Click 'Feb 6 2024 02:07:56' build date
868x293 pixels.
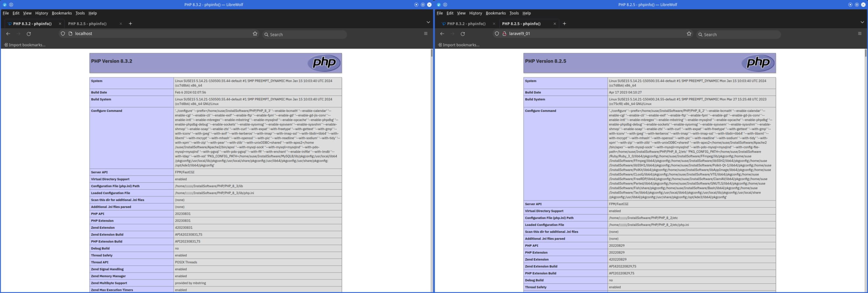tap(190, 93)
